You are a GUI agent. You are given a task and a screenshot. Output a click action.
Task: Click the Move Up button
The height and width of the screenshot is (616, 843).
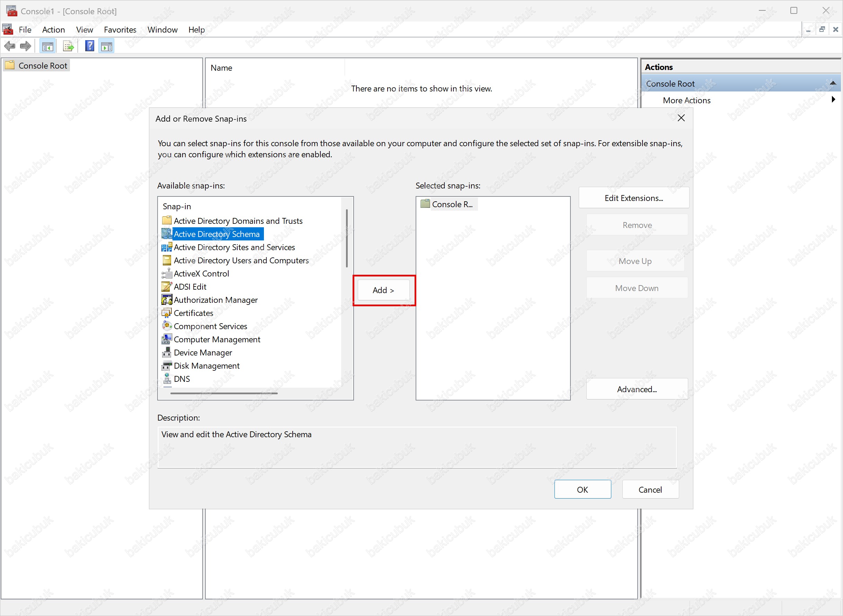tap(635, 261)
